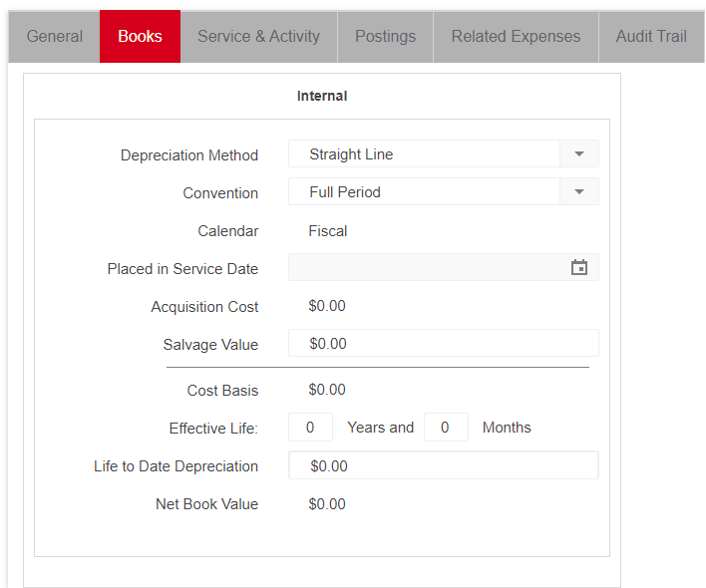Expand Depreciation Method dropdown arrow
706x588 pixels.
coord(579,153)
